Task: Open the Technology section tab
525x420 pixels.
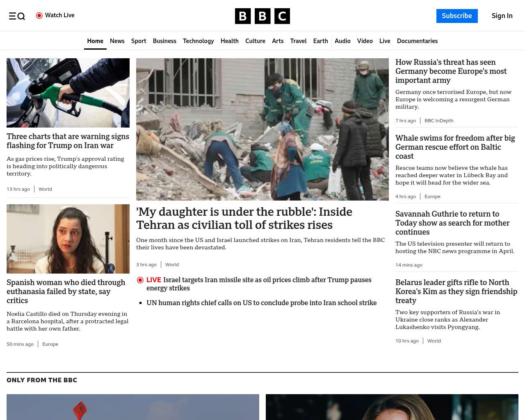Action: click(198, 41)
